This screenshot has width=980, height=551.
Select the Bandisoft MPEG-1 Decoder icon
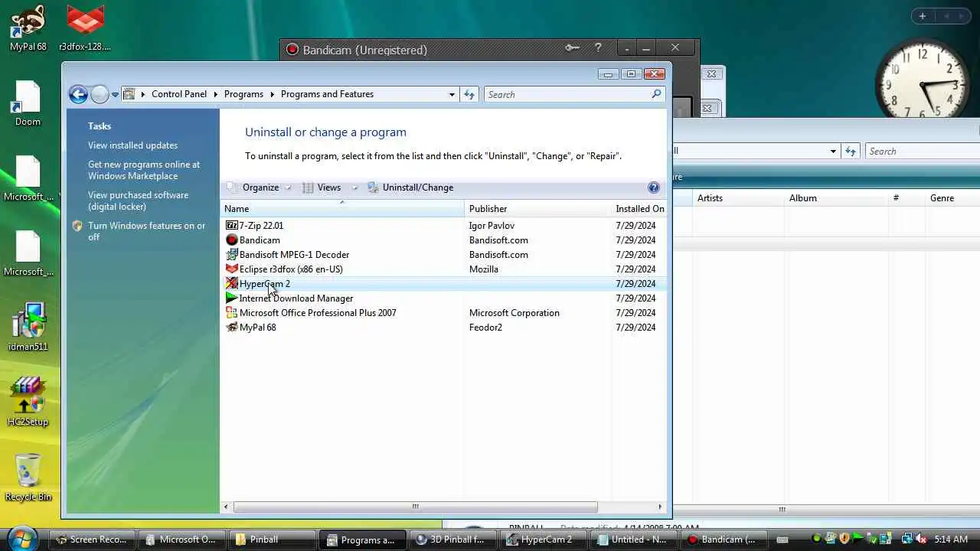tap(232, 254)
